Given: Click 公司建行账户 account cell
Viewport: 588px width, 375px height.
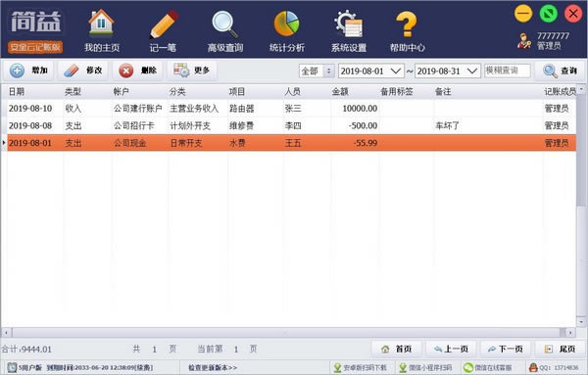Looking at the screenshot, I should click(137, 109).
